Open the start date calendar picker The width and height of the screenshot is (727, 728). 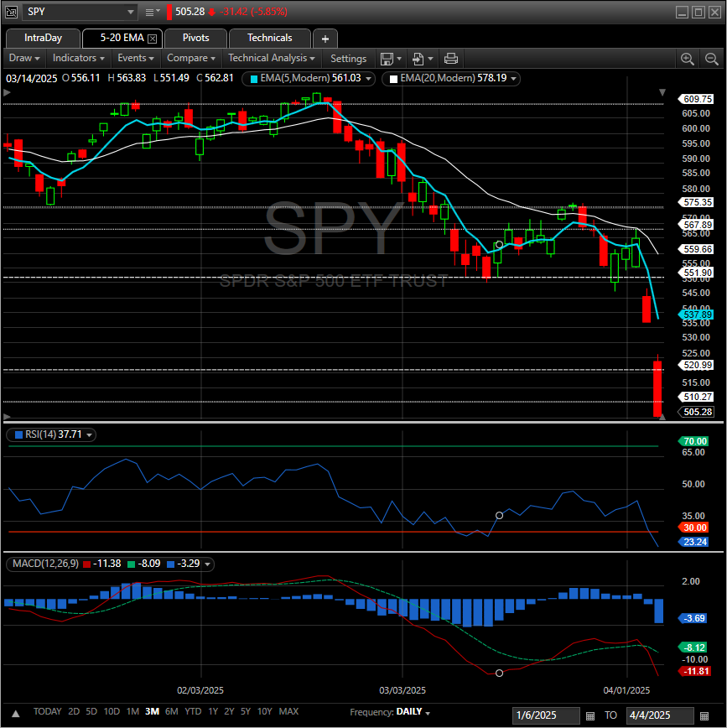(x=590, y=715)
